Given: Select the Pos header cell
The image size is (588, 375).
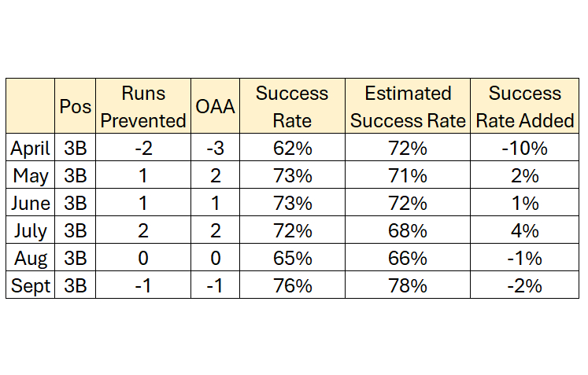Looking at the screenshot, I should [76, 107].
